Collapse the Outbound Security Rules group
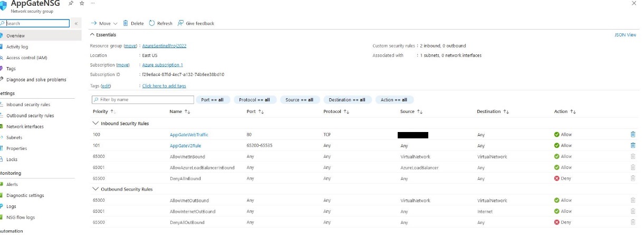 [x=95, y=189]
